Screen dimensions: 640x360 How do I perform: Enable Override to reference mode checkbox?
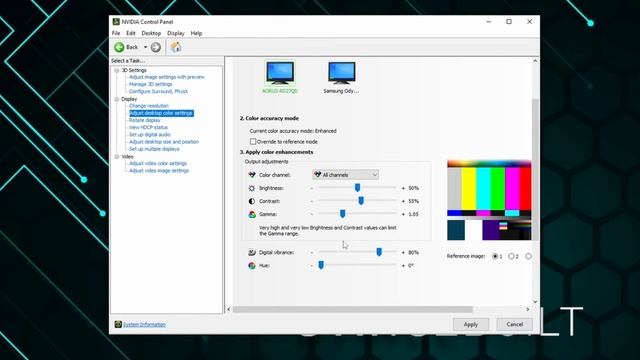pos(253,142)
